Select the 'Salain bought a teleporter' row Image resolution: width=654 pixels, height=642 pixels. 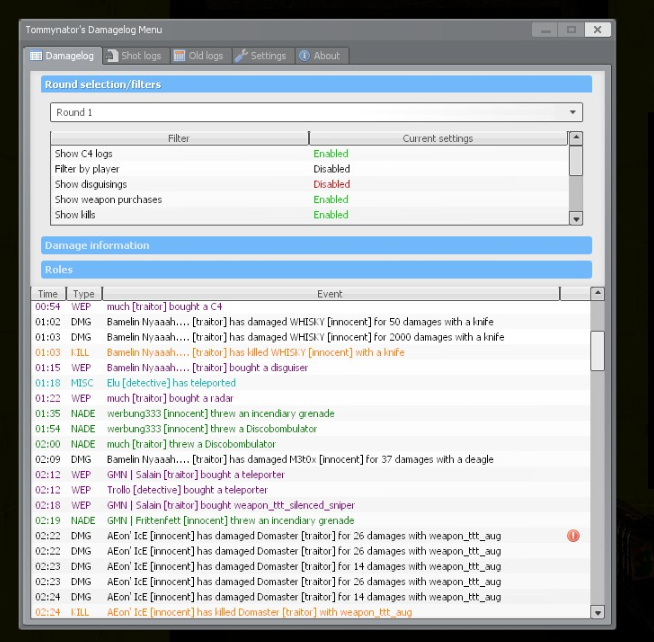[311, 475]
